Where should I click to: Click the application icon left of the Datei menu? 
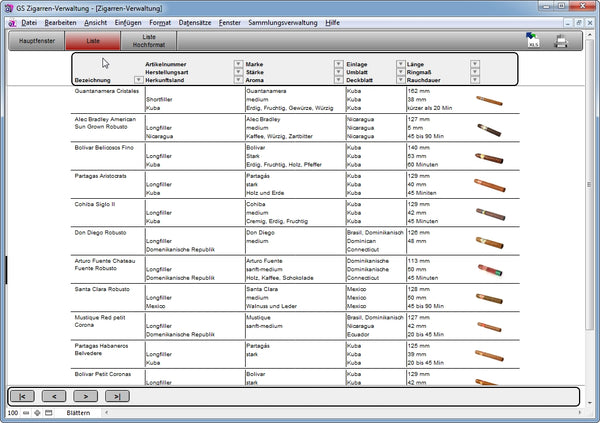(12, 23)
